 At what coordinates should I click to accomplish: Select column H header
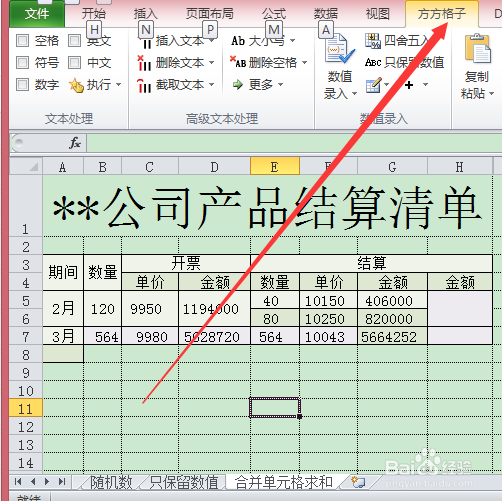tap(460, 166)
